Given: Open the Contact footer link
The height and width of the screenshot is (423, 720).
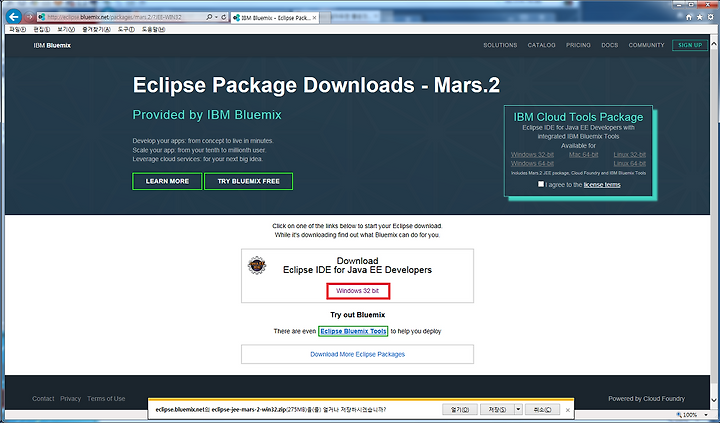Looking at the screenshot, I should click(x=43, y=399).
